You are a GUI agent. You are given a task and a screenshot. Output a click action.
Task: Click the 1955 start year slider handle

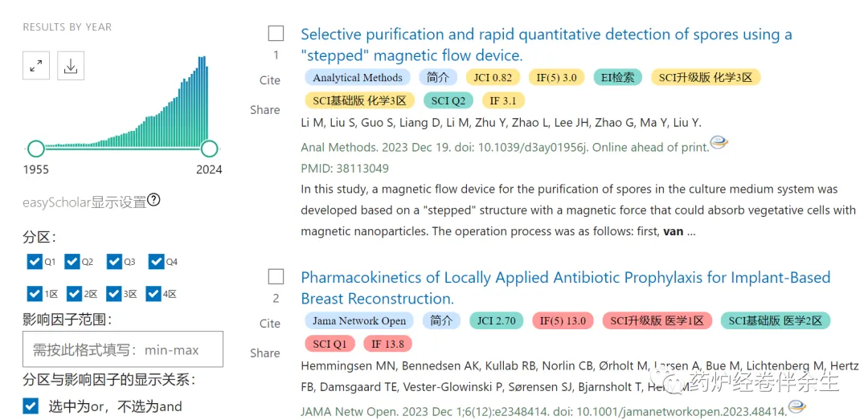pyautogui.click(x=36, y=149)
